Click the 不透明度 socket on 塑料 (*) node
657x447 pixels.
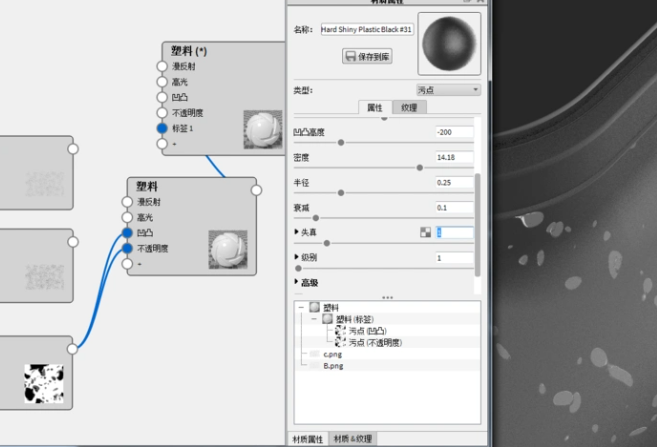click(162, 113)
